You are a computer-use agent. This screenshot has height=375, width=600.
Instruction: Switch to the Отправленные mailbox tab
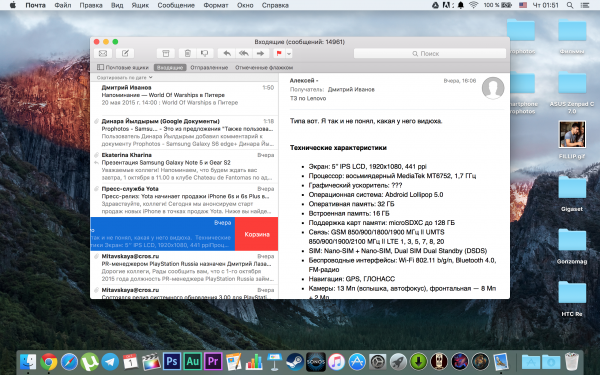209,67
